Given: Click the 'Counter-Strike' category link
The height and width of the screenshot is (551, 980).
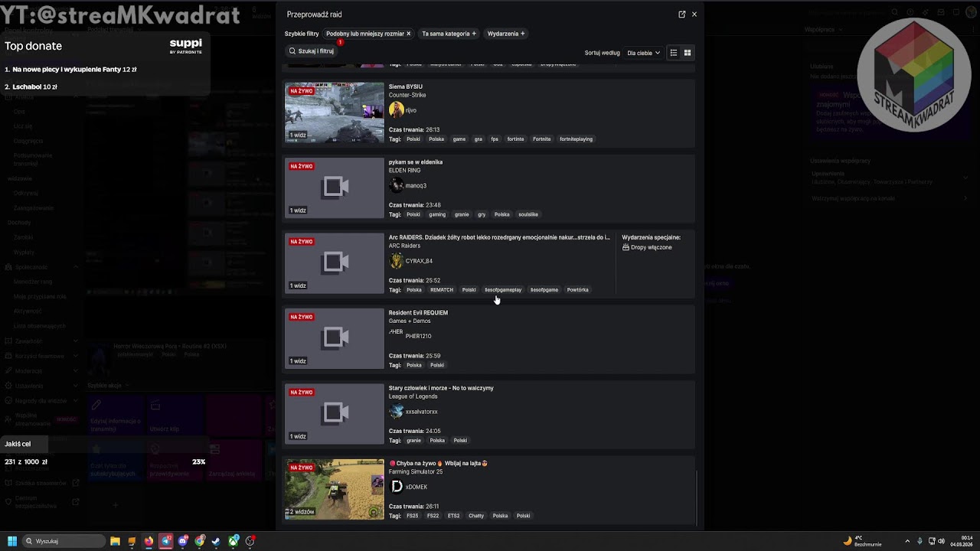Looking at the screenshot, I should point(407,95).
